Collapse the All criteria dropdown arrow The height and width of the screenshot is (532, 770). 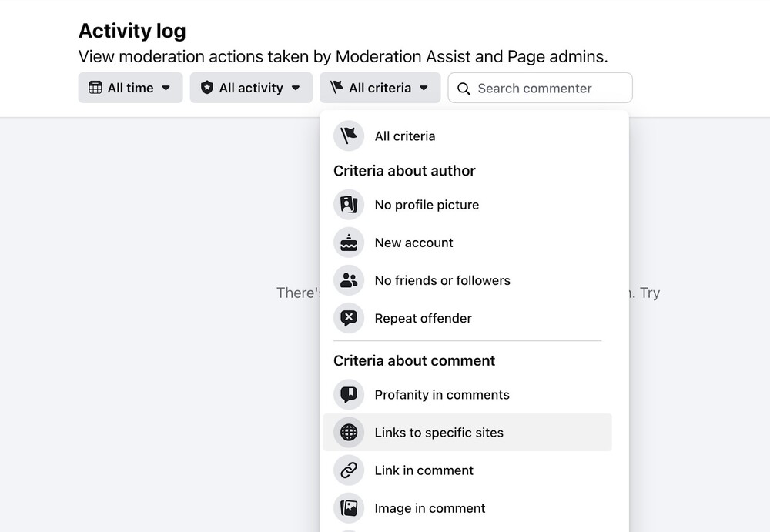(x=423, y=88)
